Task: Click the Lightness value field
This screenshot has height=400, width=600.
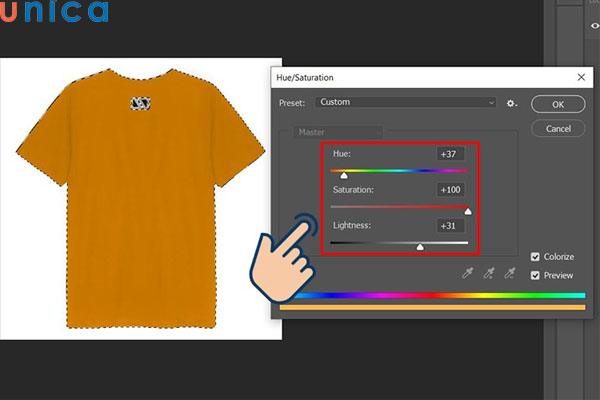Action: (450, 226)
